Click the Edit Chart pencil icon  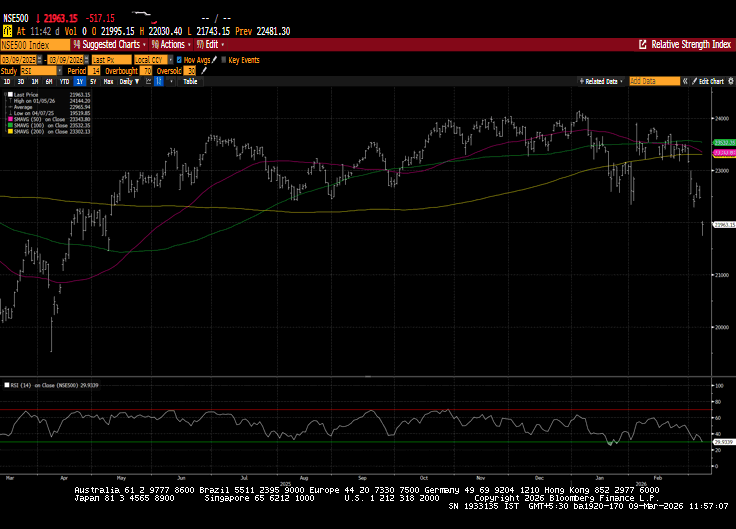pyautogui.click(x=694, y=81)
